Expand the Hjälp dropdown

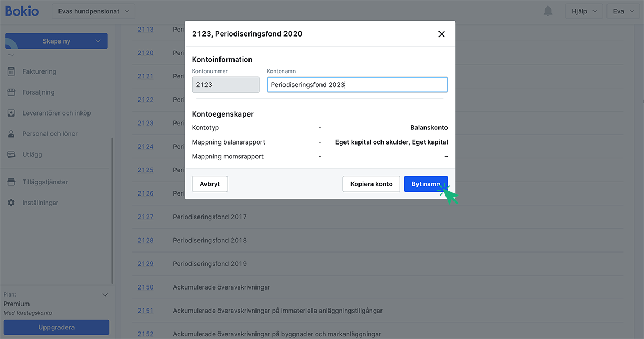[584, 10]
